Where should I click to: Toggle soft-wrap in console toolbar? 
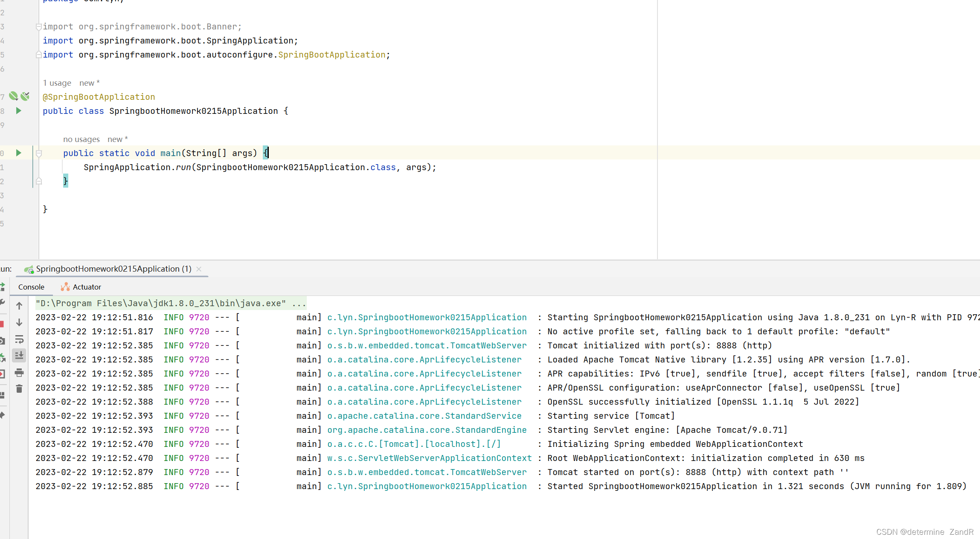pos(19,339)
